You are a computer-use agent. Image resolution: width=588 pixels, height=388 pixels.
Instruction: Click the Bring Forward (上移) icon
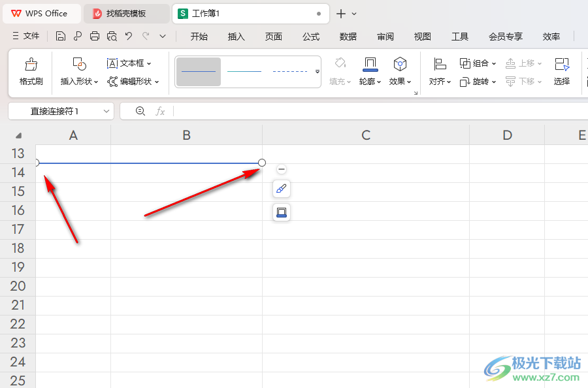[510, 63]
